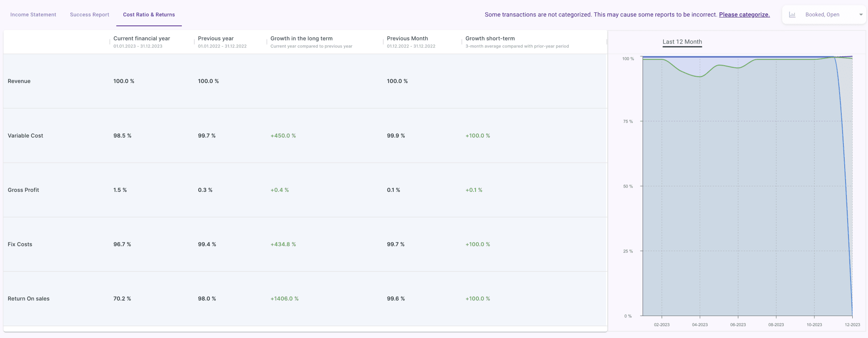The width and height of the screenshot is (868, 338).
Task: Select the Variable Cost row label
Action: pyautogui.click(x=25, y=136)
